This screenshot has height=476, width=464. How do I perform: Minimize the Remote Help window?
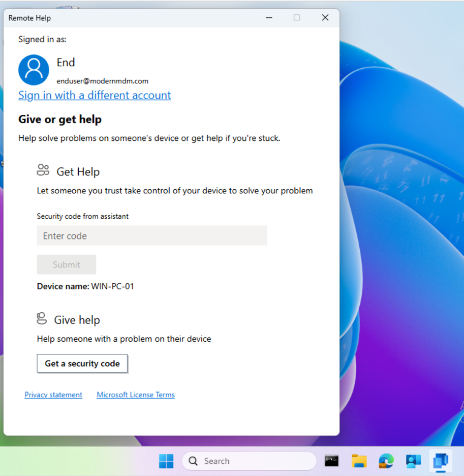pos(269,18)
